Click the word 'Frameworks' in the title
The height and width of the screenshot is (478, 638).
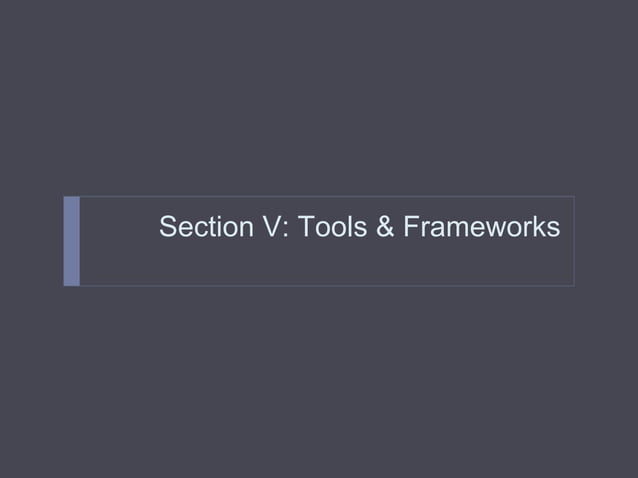pyautogui.click(x=481, y=228)
